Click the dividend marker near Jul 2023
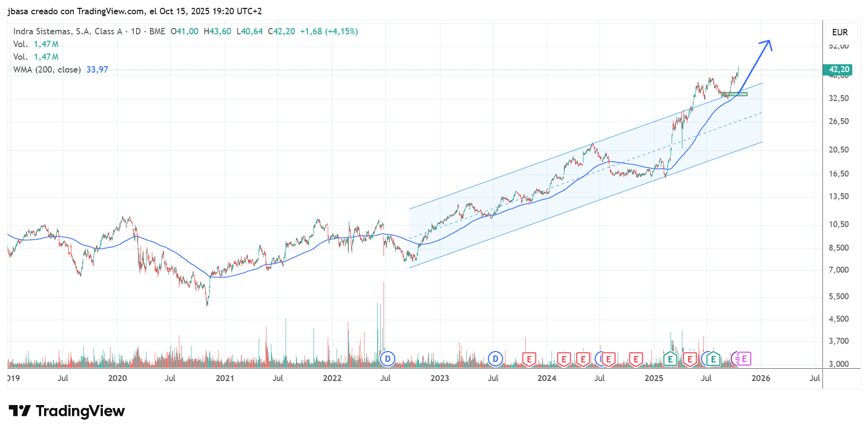The image size is (868, 433). [495, 359]
